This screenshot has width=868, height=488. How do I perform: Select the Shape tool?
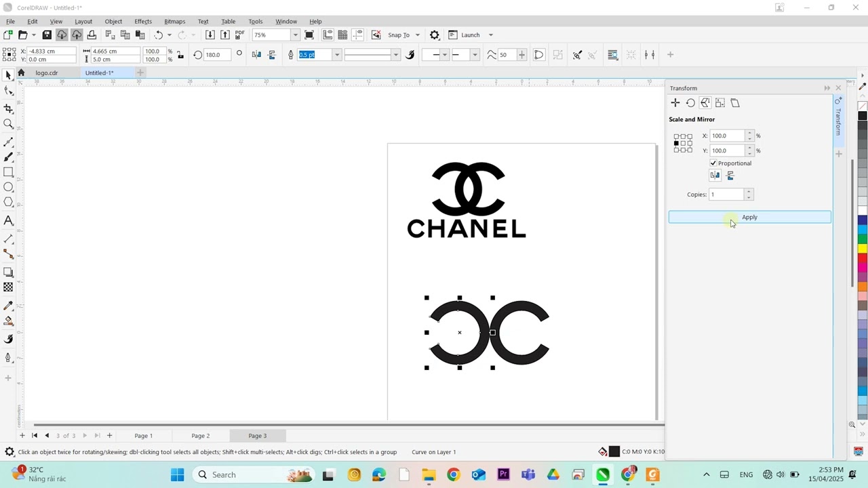pos(8,91)
